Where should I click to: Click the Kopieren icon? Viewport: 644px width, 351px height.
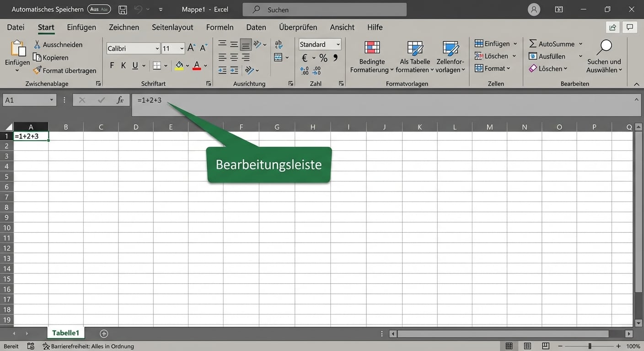[37, 58]
